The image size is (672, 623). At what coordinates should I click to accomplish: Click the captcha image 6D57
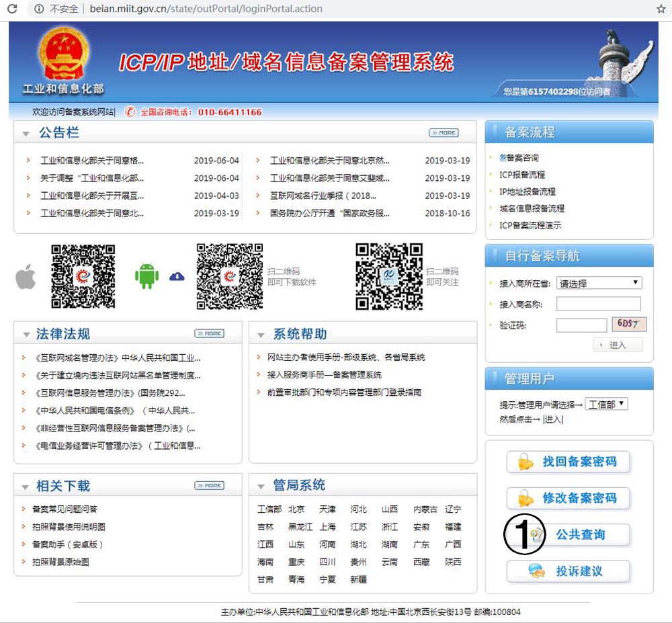tap(628, 324)
